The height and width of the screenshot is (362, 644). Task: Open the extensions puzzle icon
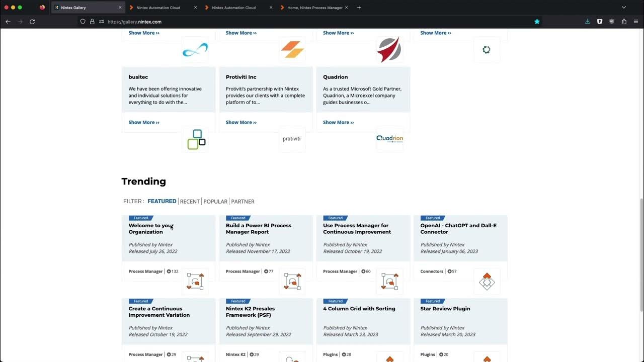tap(624, 22)
